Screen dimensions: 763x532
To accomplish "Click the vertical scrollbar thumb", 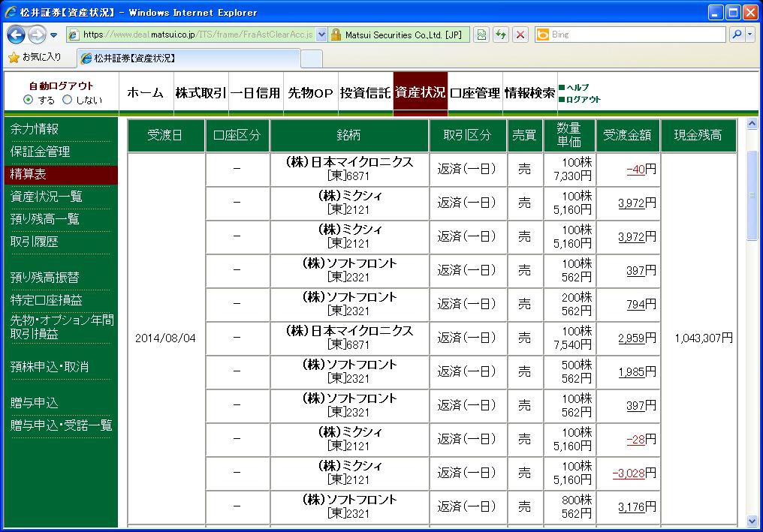I will (x=752, y=196).
